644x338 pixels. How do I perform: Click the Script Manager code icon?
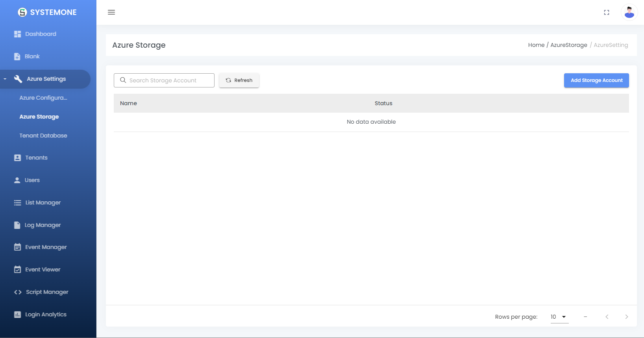click(x=18, y=292)
